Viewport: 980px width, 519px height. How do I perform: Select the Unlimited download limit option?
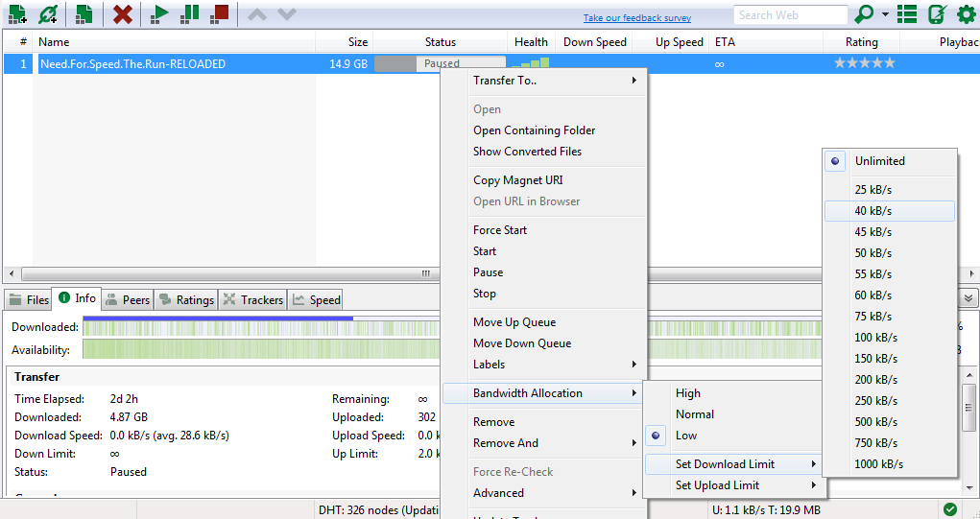[x=890, y=161]
